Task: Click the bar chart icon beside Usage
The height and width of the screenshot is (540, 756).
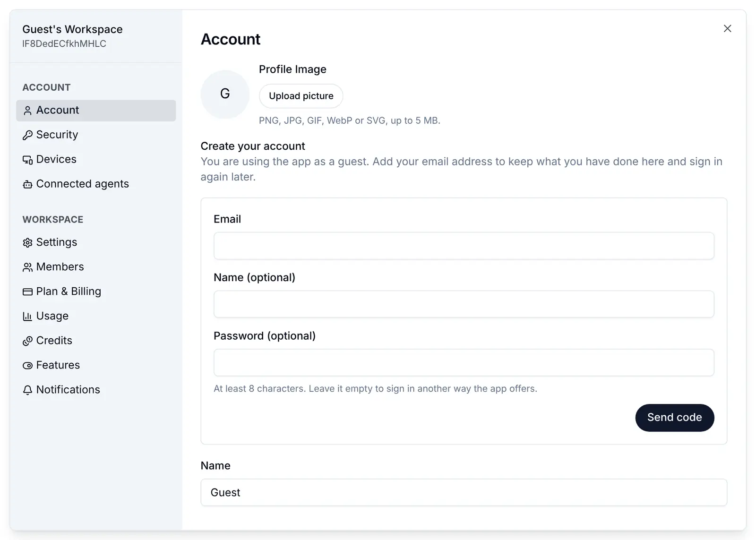Action: coord(27,316)
